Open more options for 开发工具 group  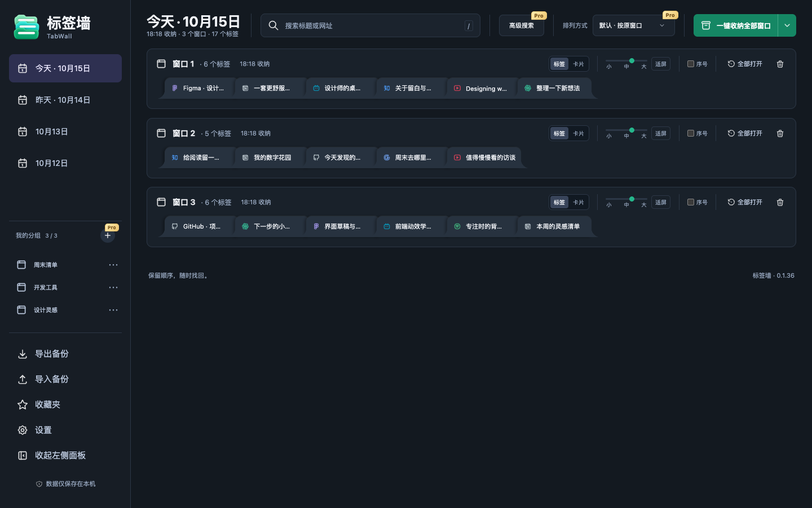click(x=113, y=287)
